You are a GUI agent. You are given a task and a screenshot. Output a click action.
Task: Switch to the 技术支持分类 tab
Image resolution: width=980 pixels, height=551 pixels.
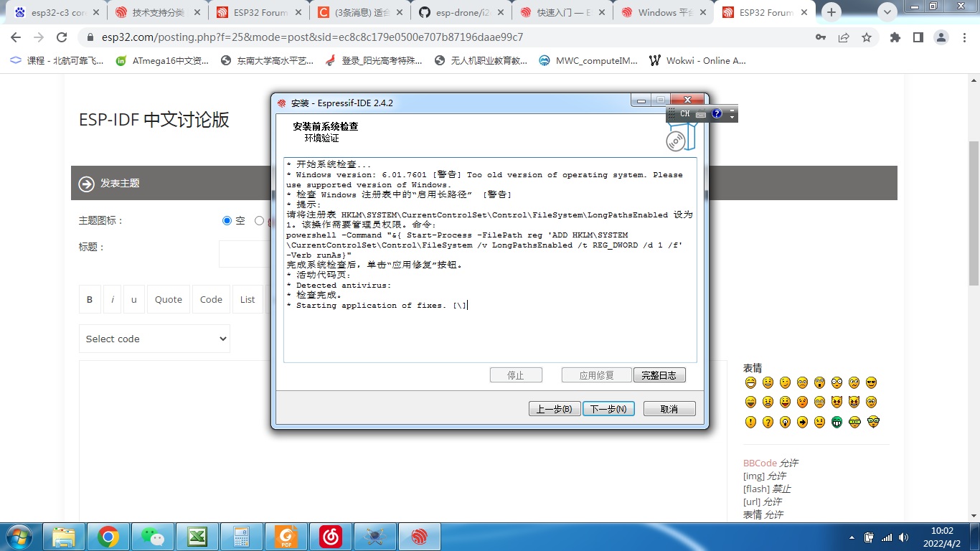[158, 12]
